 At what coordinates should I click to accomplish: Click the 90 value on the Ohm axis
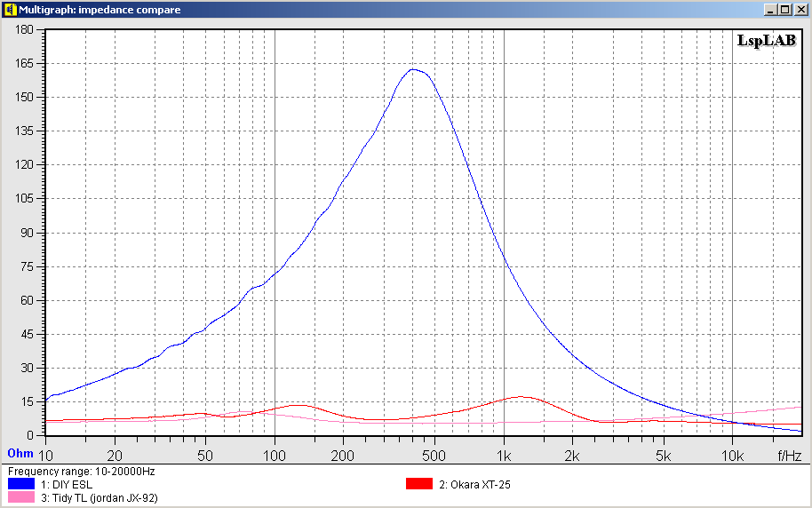click(27, 233)
